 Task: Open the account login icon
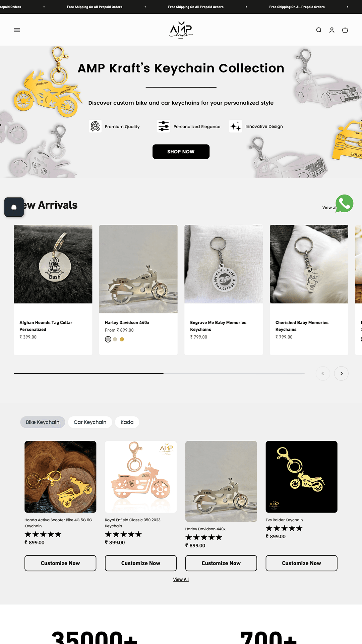pyautogui.click(x=332, y=30)
